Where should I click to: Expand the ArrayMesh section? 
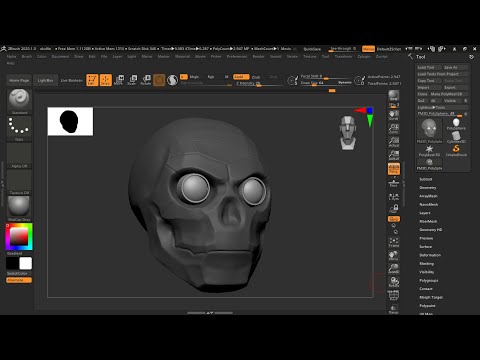(428, 196)
